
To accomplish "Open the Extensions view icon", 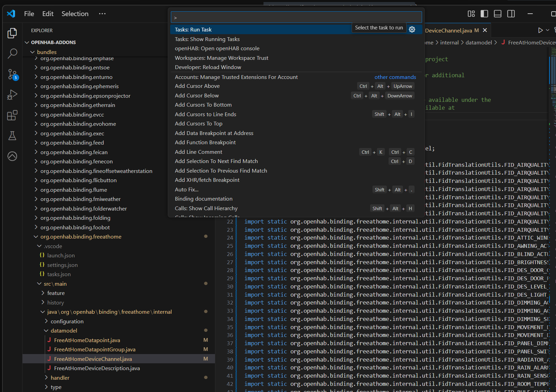I will pos(12,115).
